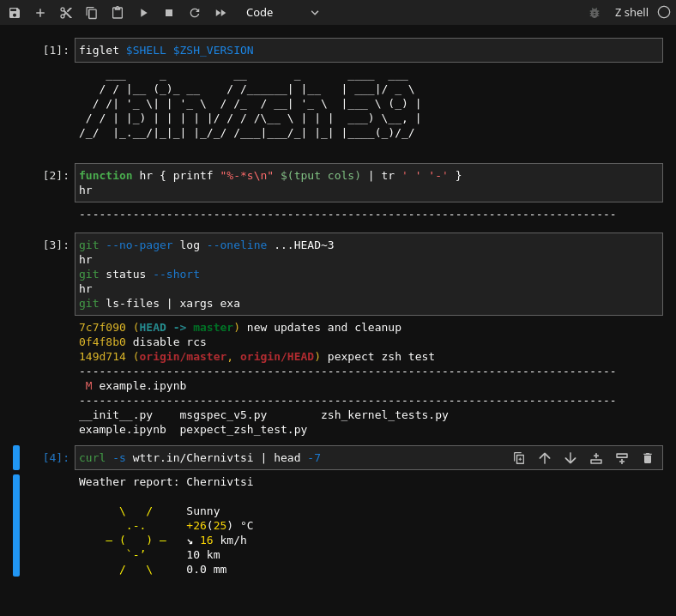Image resolution: width=676 pixels, height=616 pixels.
Task: Collapse cell 4 output via blue bar
Action: click(x=16, y=525)
